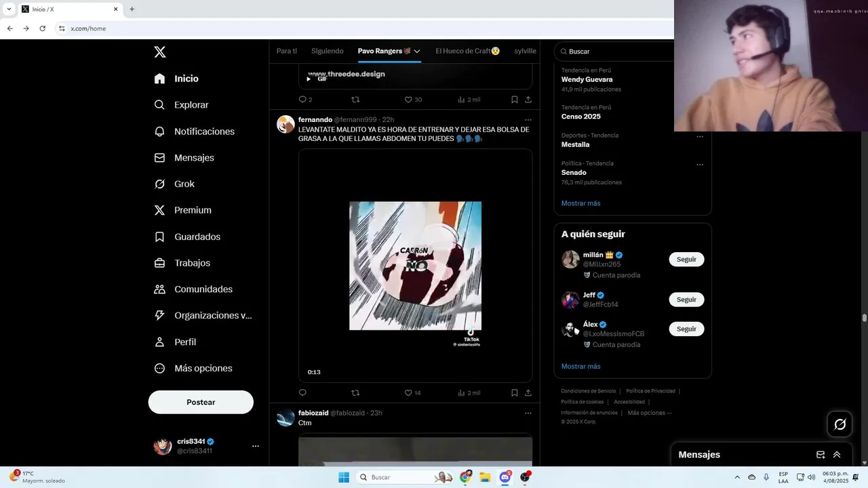Screen dimensions: 868x488
Task: Open fabiozaid's profile name link
Action: pyautogui.click(x=313, y=413)
